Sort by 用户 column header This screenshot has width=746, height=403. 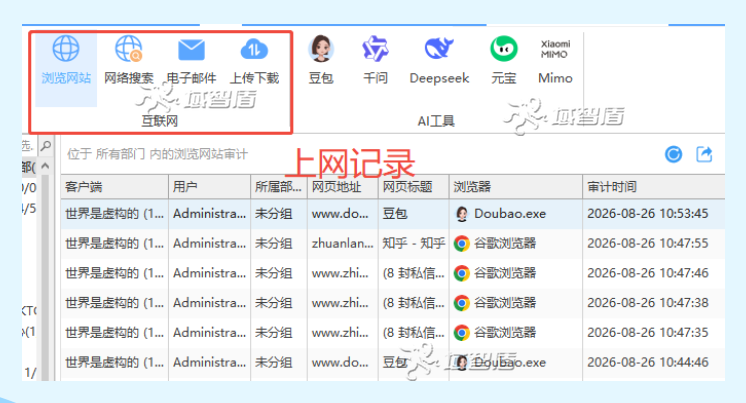[x=209, y=187]
